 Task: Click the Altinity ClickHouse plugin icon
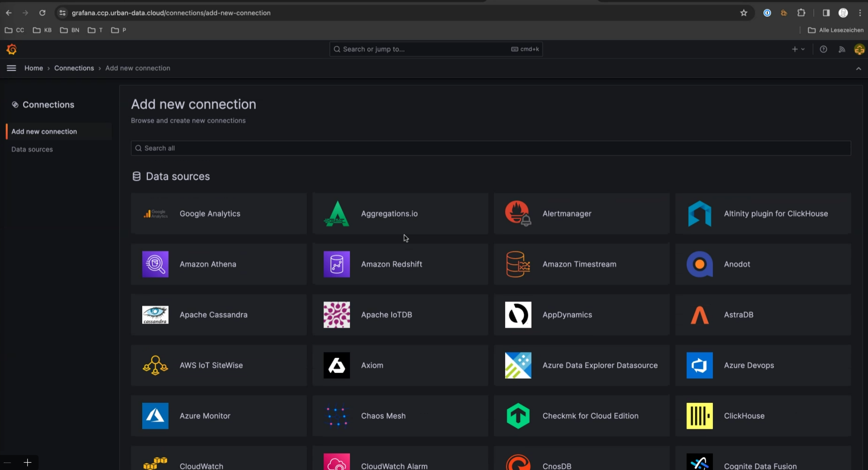[700, 214]
